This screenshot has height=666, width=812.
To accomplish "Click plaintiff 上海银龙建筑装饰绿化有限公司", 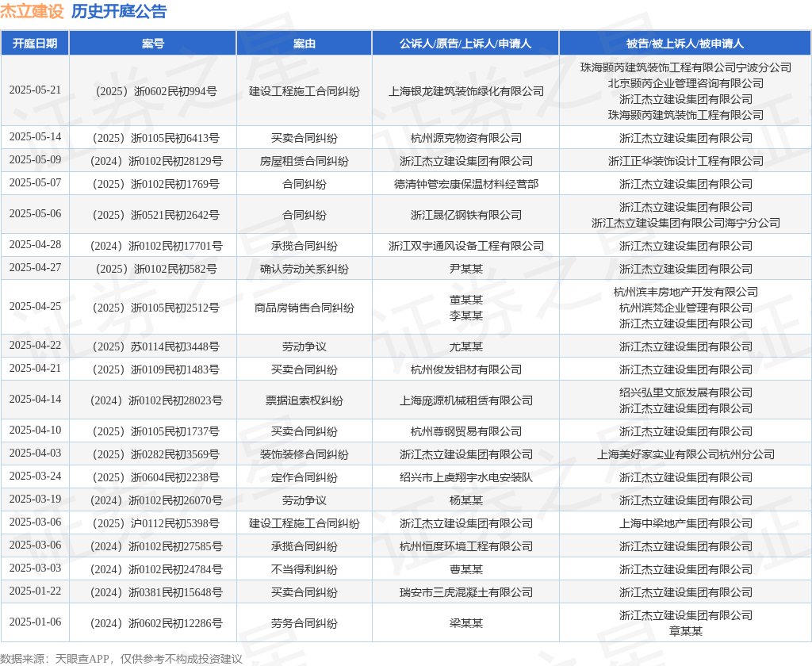I will [466, 91].
